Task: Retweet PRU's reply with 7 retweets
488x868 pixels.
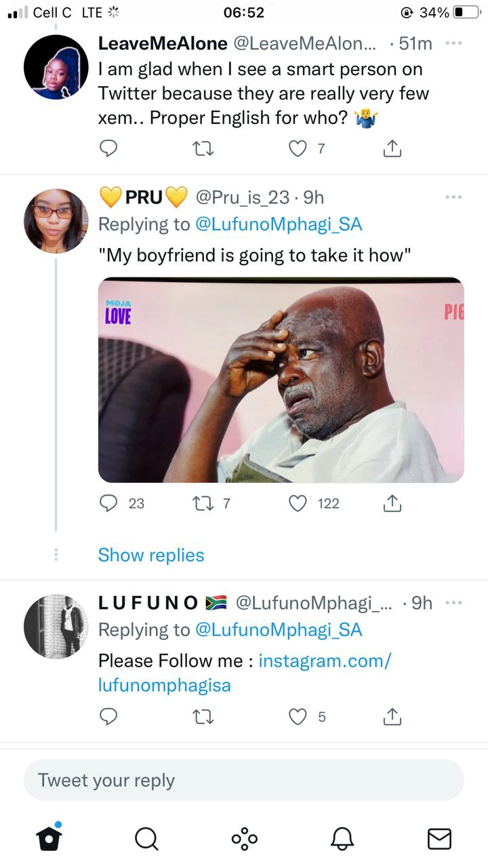Action: point(203,503)
